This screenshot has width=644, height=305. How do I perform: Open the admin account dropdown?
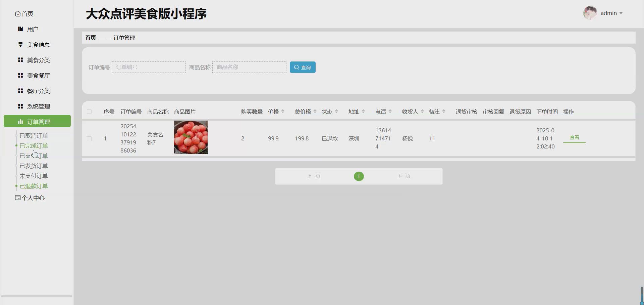[611, 13]
